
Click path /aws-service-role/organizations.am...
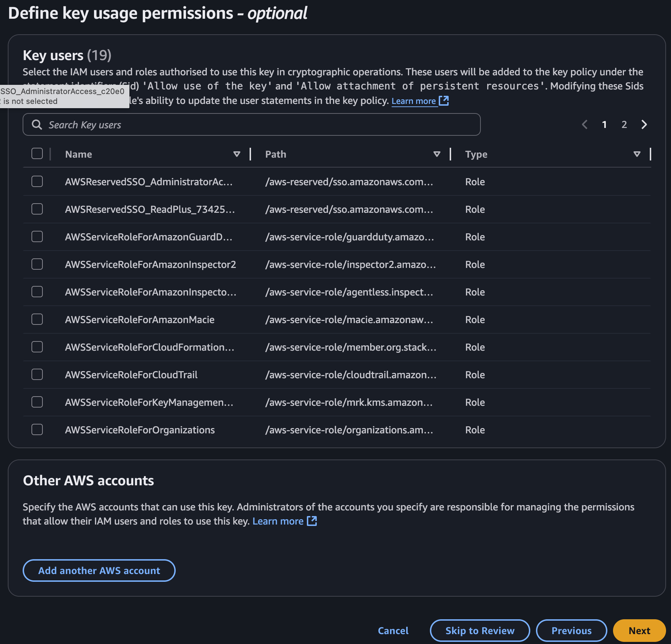349,430
